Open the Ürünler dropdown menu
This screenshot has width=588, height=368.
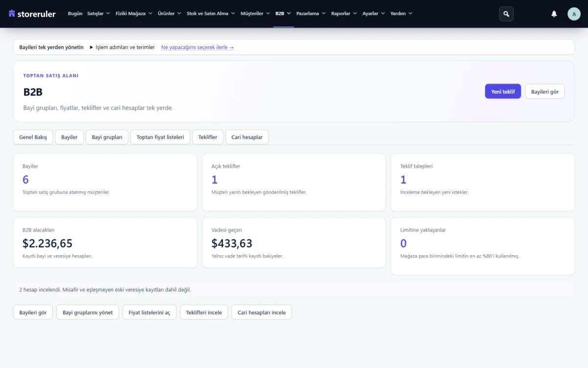click(170, 14)
